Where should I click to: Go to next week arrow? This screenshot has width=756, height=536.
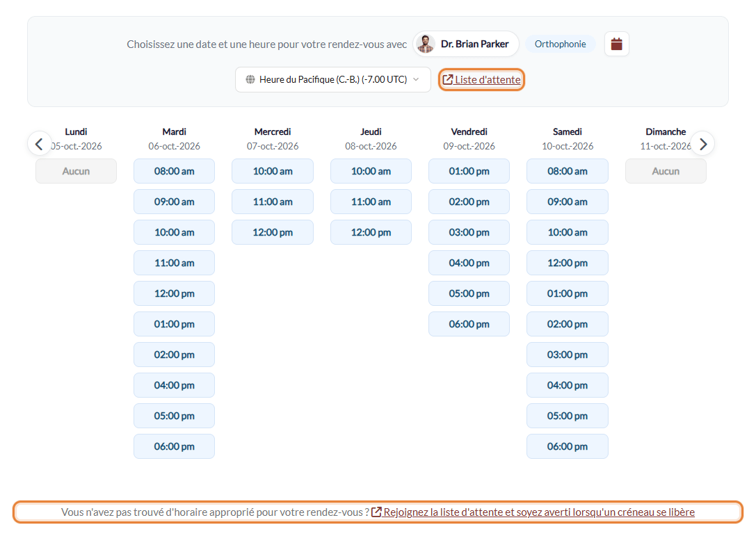pyautogui.click(x=702, y=144)
